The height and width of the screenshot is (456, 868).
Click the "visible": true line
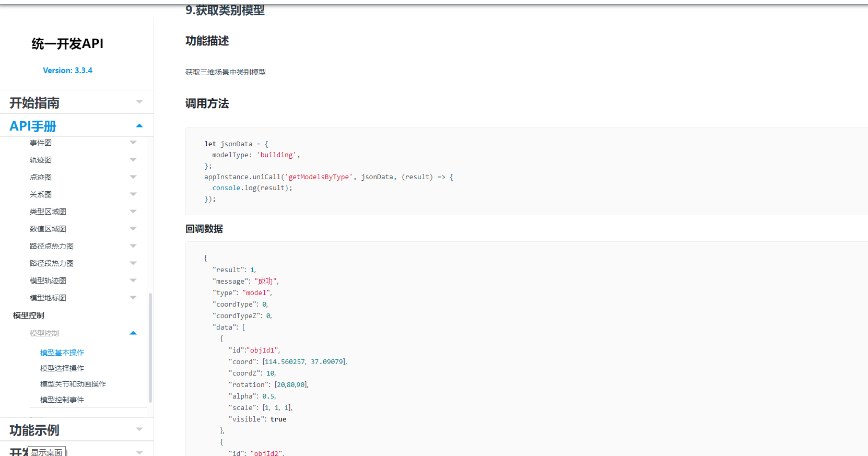click(257, 419)
